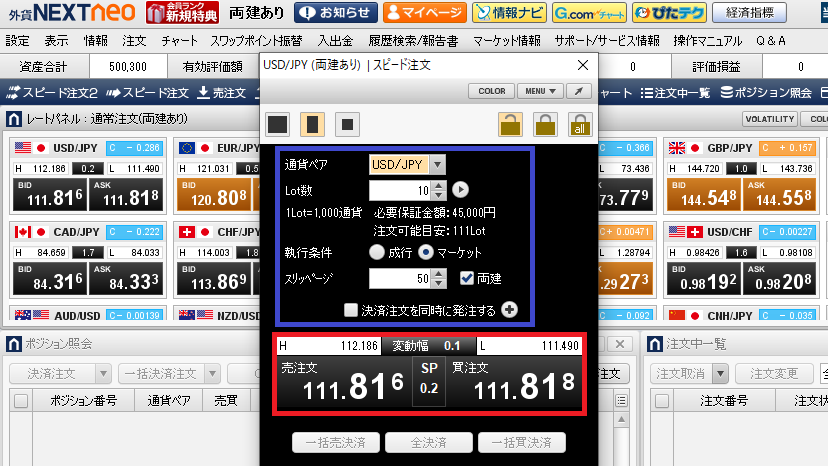This screenshot has height=466, width=828.
Task: Open the 入出金 menu item
Action: tap(335, 41)
